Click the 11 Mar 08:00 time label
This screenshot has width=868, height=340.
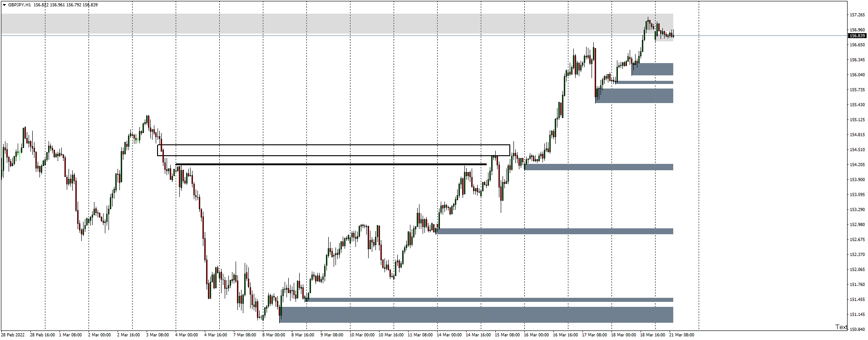420,335
